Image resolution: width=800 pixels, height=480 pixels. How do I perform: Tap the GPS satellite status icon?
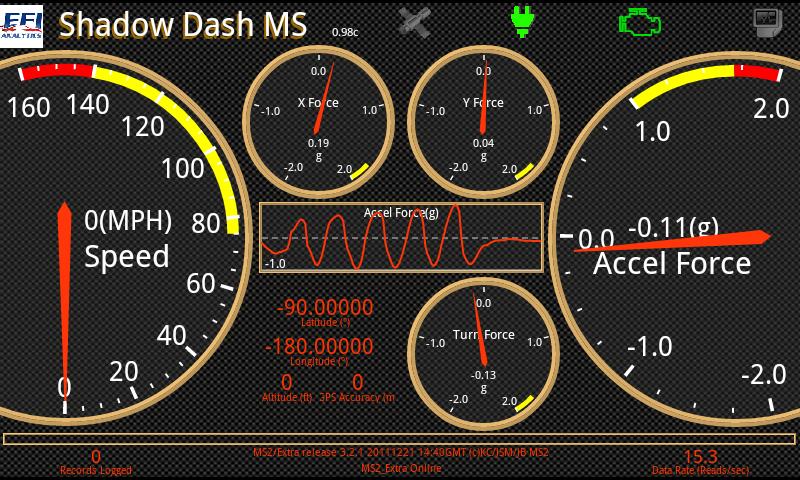coord(414,22)
